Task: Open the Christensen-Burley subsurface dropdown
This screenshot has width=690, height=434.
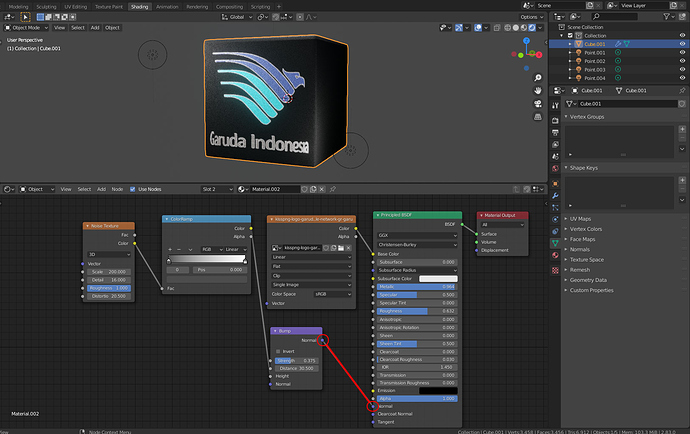Action: 417,245
